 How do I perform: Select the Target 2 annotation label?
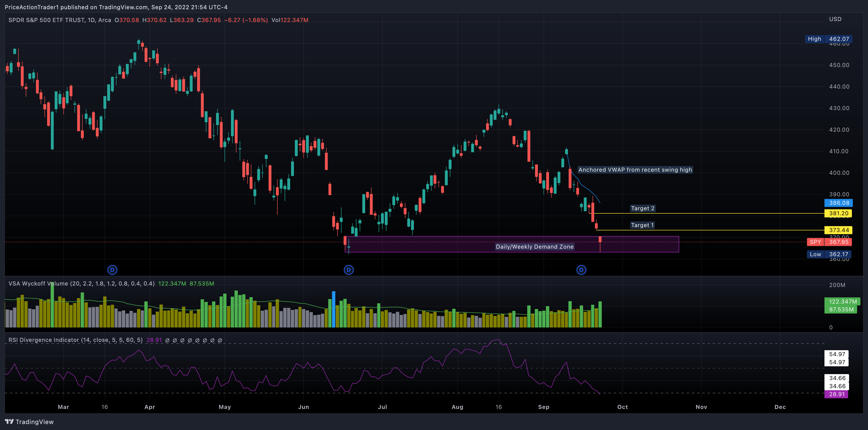[642, 208]
